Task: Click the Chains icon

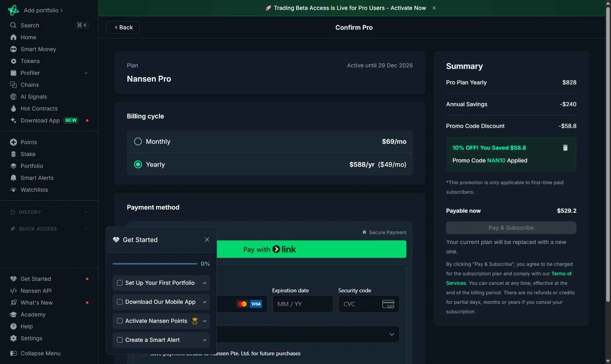Action: 13,85
